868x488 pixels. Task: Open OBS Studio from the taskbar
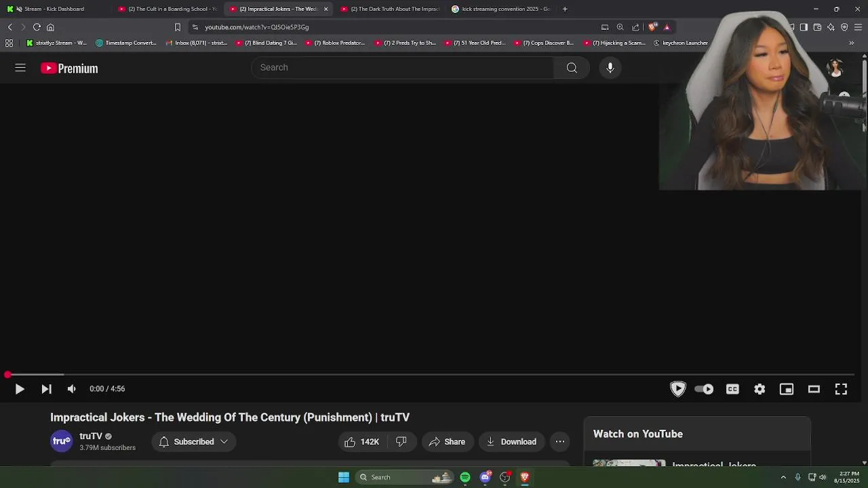tap(505, 477)
